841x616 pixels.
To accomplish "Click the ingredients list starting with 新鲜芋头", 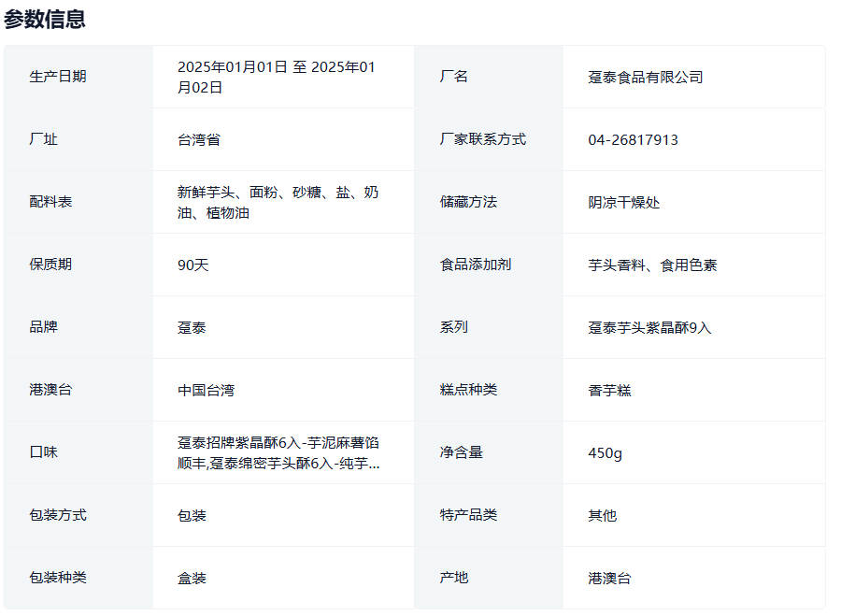I will coord(278,203).
